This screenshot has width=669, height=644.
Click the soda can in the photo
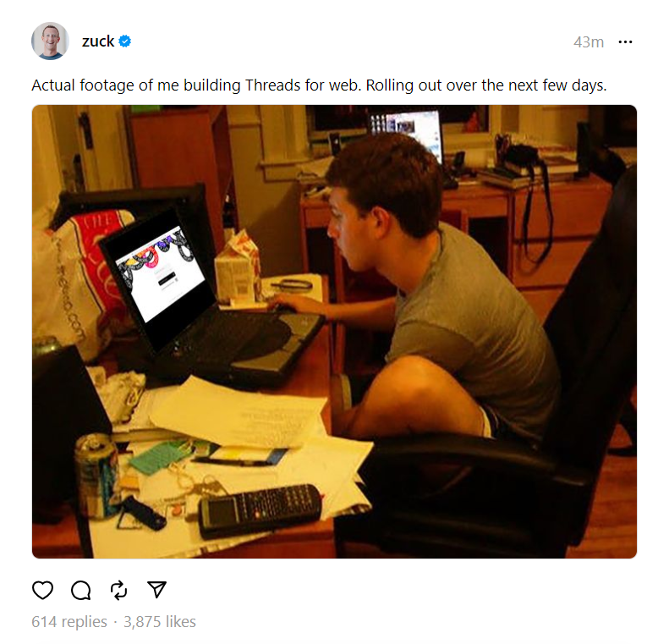click(x=97, y=475)
